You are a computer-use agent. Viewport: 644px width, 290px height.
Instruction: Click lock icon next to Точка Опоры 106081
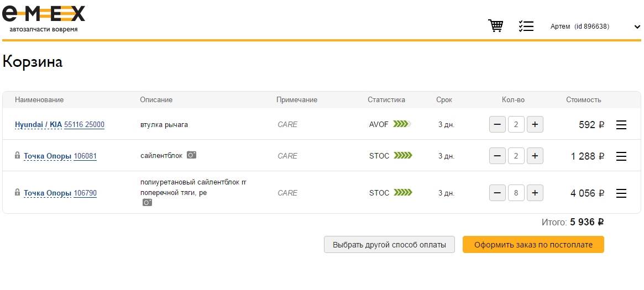click(x=18, y=156)
